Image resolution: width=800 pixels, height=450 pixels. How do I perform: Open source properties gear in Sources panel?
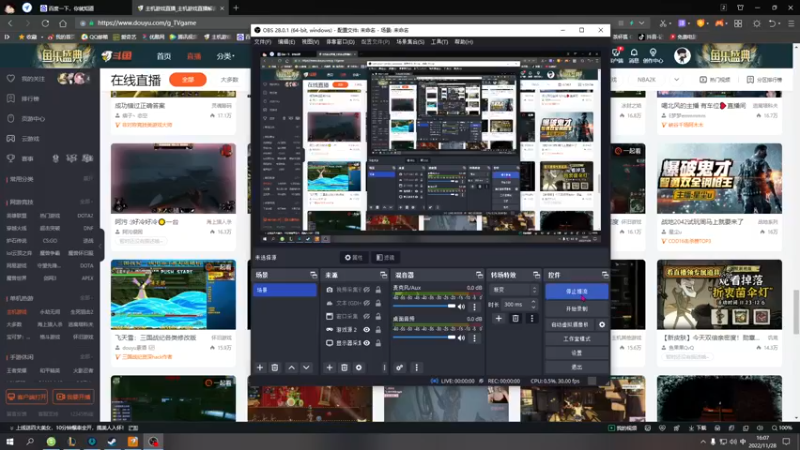[x=359, y=367]
